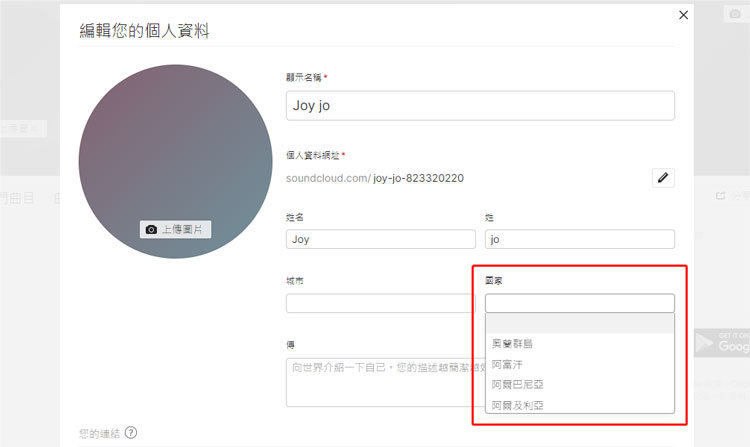Viewport: 750px width, 447px height.
Task: Click the camera upload image button on avatar
Action: tap(175, 229)
